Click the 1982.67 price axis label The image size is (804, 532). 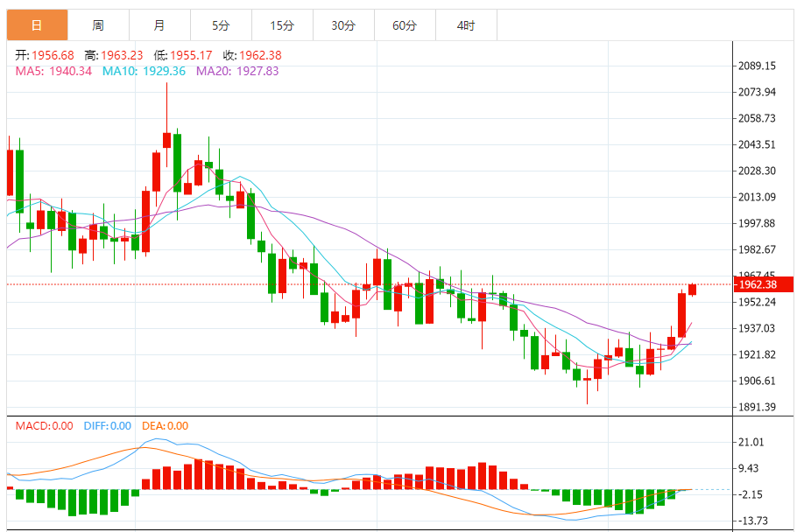tap(757, 249)
